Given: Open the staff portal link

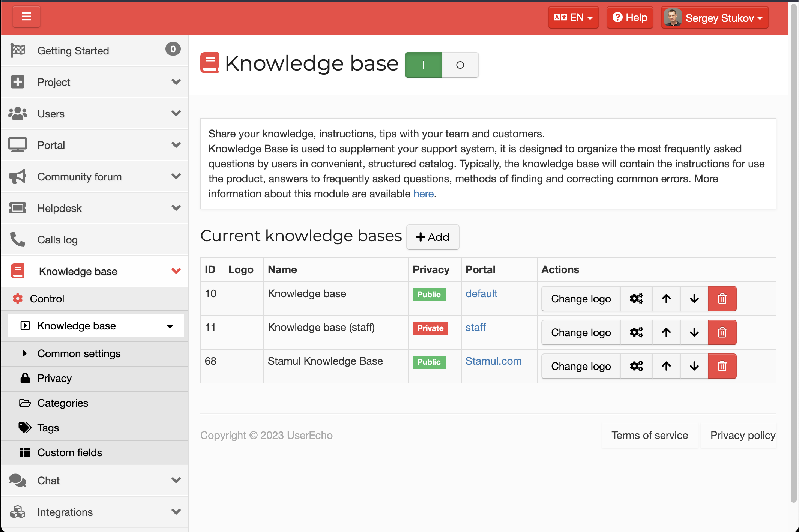Looking at the screenshot, I should tap(475, 327).
